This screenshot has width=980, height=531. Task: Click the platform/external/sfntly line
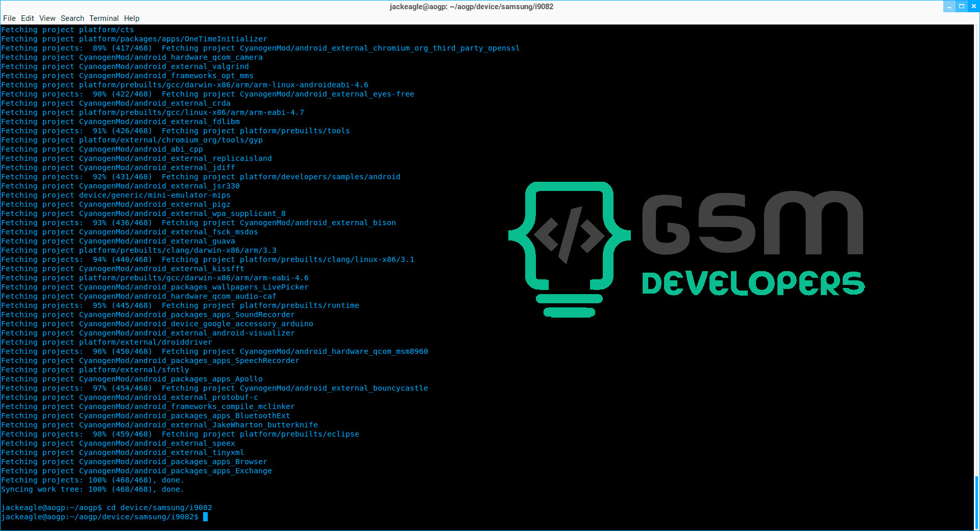[95, 370]
